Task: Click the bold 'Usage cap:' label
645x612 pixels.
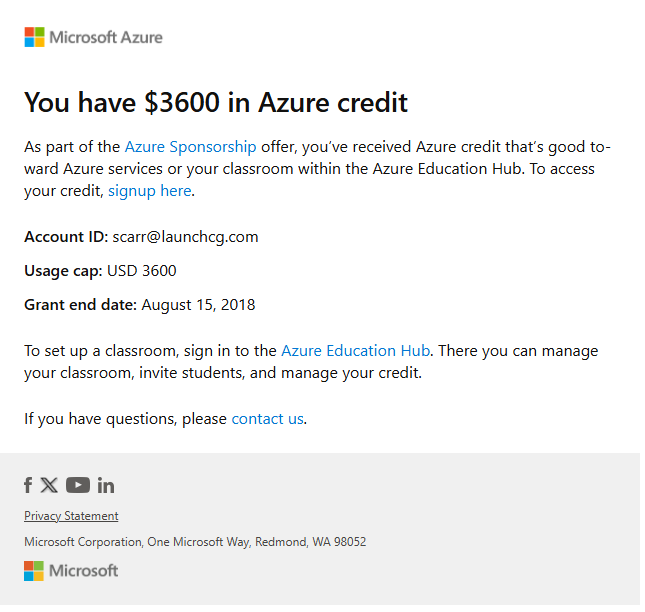Action: 63,271
